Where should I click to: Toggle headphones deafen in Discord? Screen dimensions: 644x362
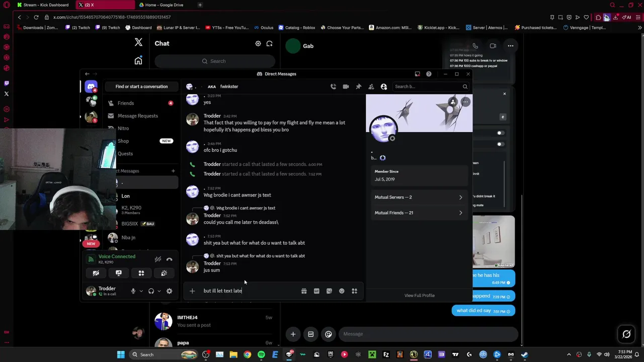pos(151,291)
